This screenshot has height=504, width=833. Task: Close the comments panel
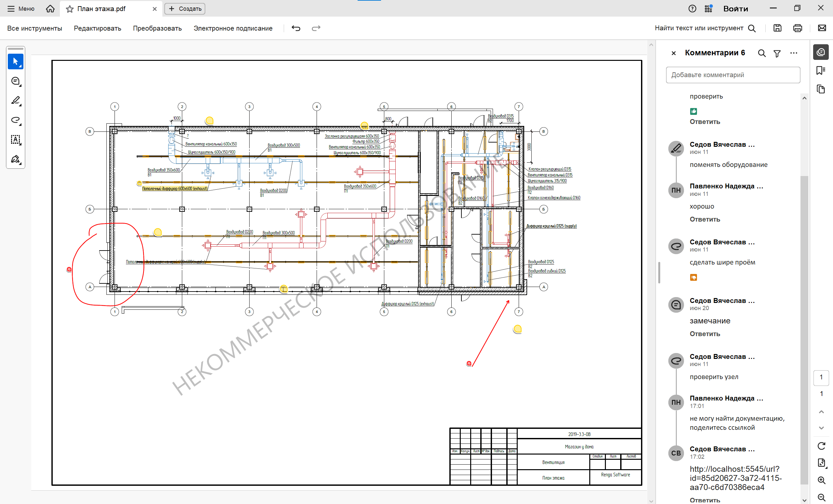674,53
